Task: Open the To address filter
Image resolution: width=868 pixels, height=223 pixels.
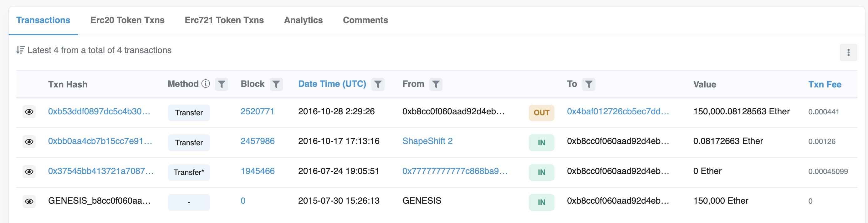Action: (x=589, y=84)
